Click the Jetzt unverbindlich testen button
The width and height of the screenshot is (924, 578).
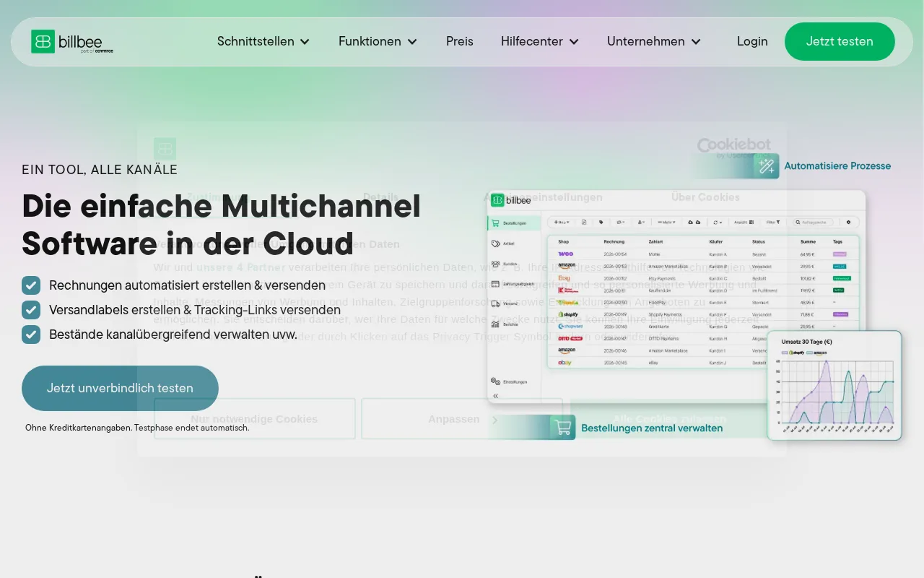pos(120,388)
